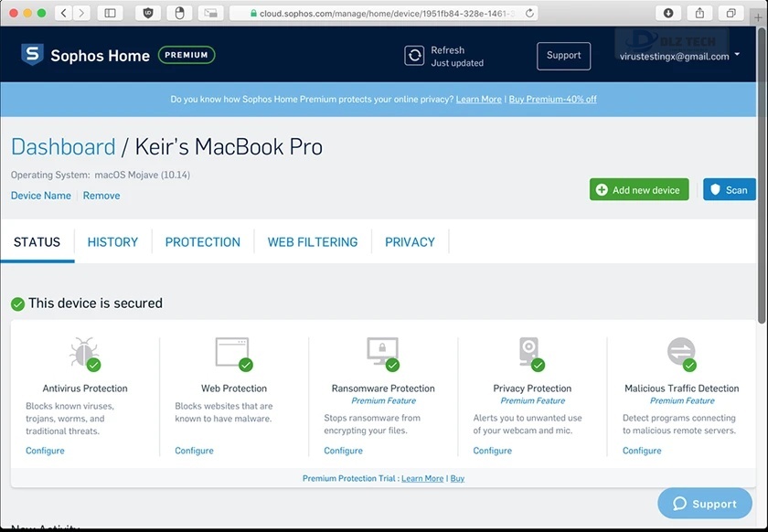Configure Antivirus Protection
The image size is (768, 532).
(45, 451)
